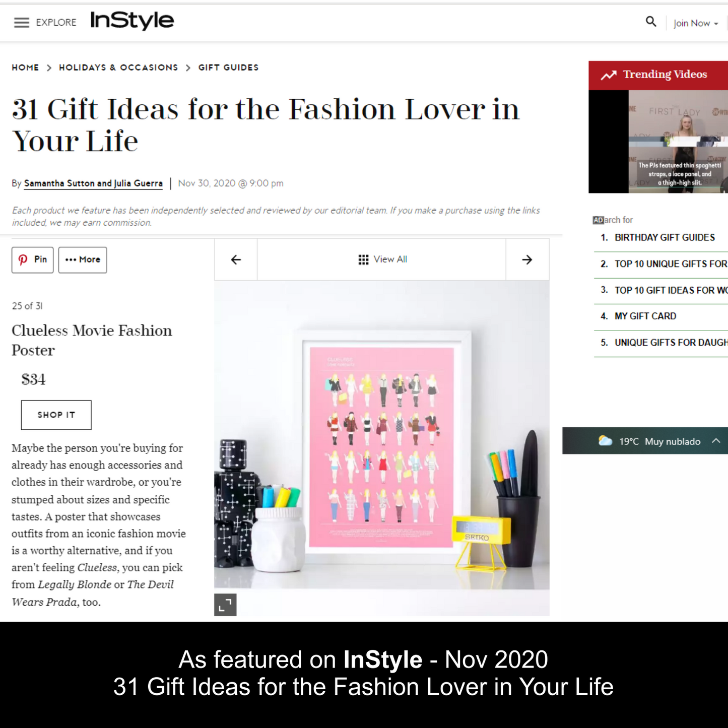Click the View All grid icon

point(363,259)
